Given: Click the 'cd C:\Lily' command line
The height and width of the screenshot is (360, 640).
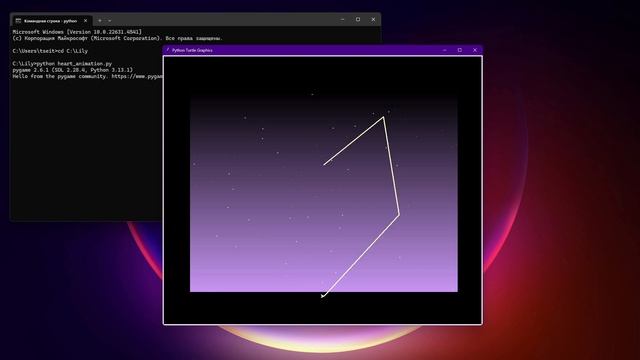Looking at the screenshot, I should coord(50,51).
